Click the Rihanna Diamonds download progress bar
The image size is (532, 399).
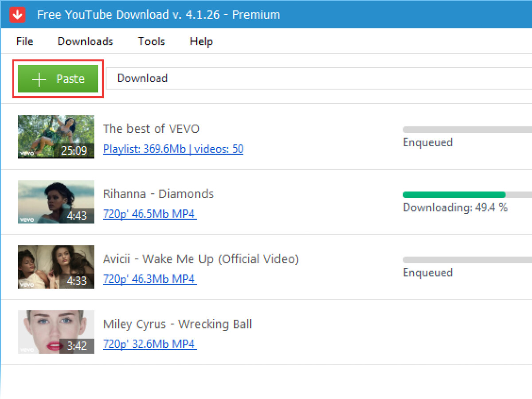(467, 195)
